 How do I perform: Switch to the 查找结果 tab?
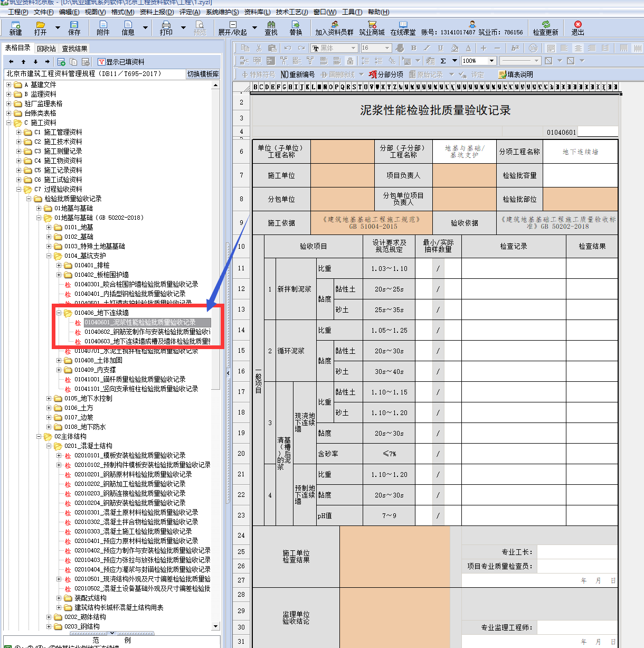click(75, 49)
